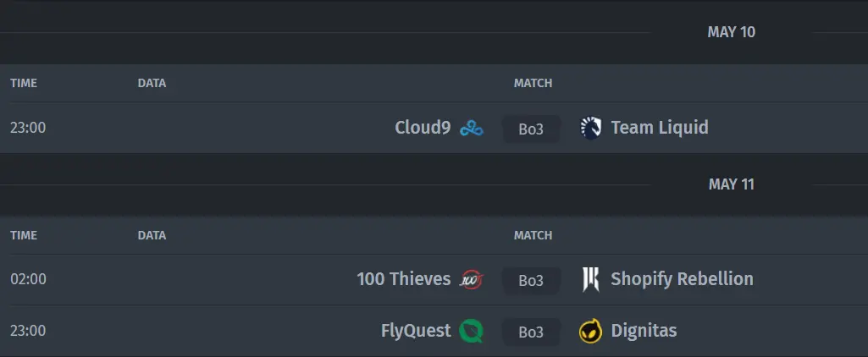Open the FlyQuest team name link
The image size is (868, 357).
[x=416, y=331]
